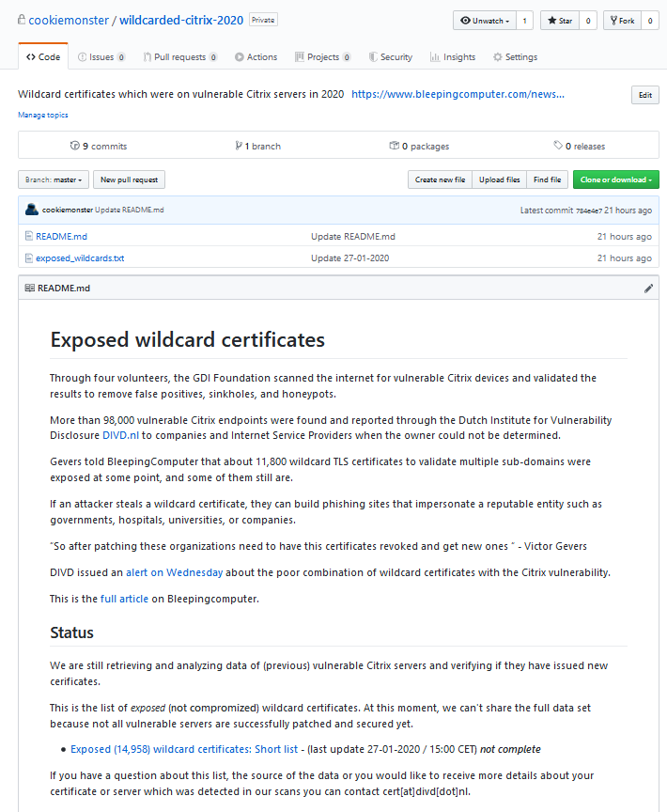Screen dimensions: 667x812
Task: Click the Private repository badge
Action: [x=263, y=20]
